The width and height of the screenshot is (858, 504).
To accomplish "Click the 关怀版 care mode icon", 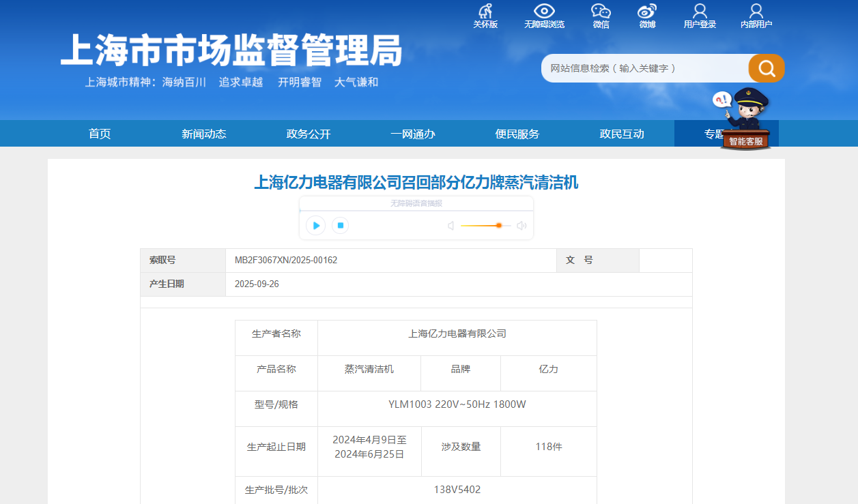I will [485, 12].
